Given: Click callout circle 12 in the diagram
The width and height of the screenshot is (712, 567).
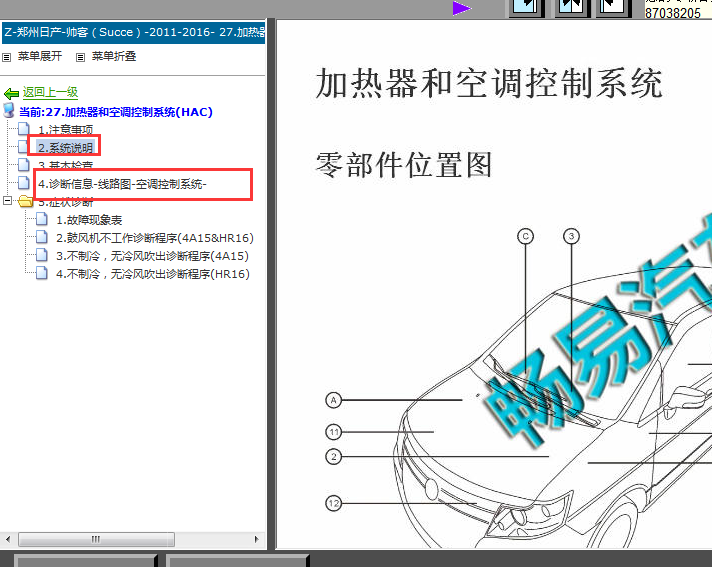Looking at the screenshot, I should pyautogui.click(x=334, y=503).
